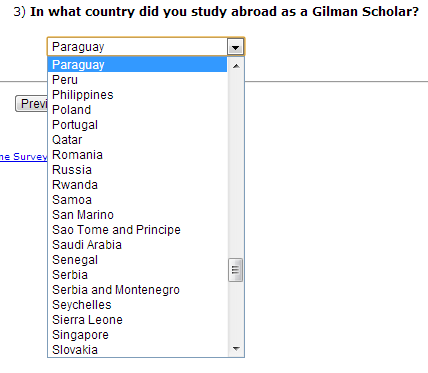This screenshot has width=428, height=373.
Task: Pick Singapore from the country dropdown
Action: [137, 335]
